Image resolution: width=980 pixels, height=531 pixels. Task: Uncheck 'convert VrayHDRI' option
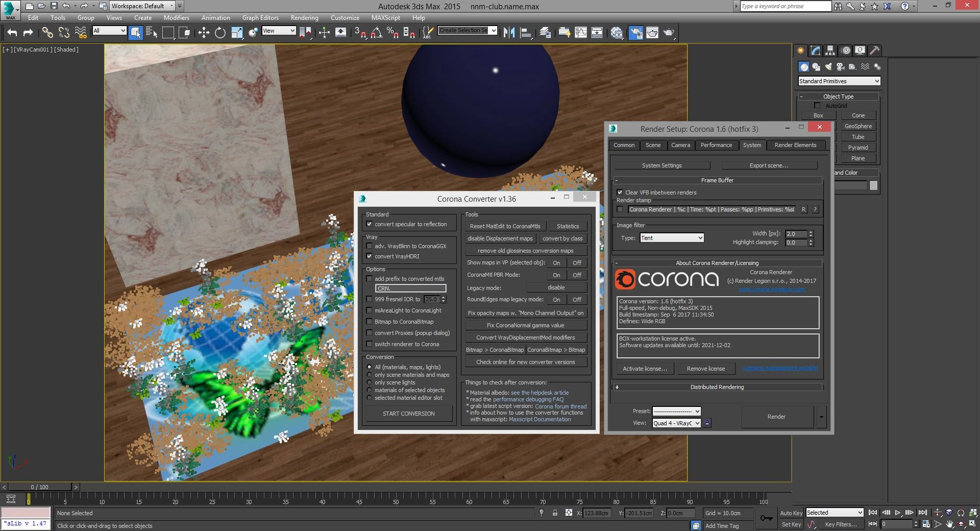[x=369, y=256]
